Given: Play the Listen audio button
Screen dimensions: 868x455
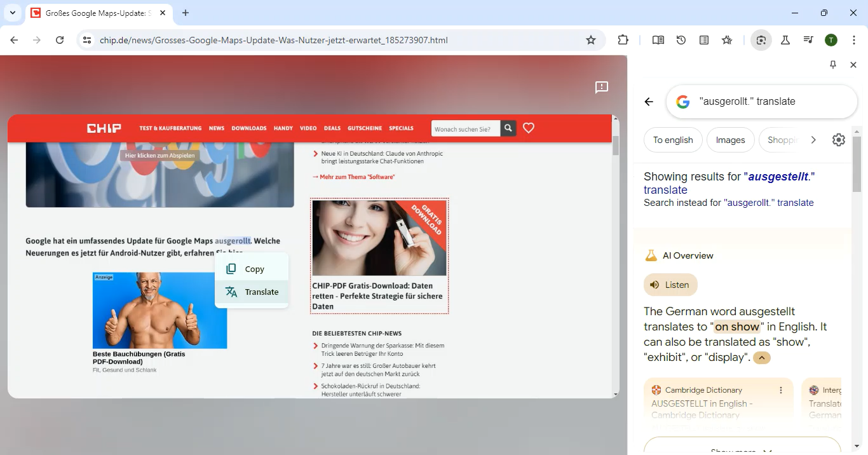Looking at the screenshot, I should pos(670,285).
